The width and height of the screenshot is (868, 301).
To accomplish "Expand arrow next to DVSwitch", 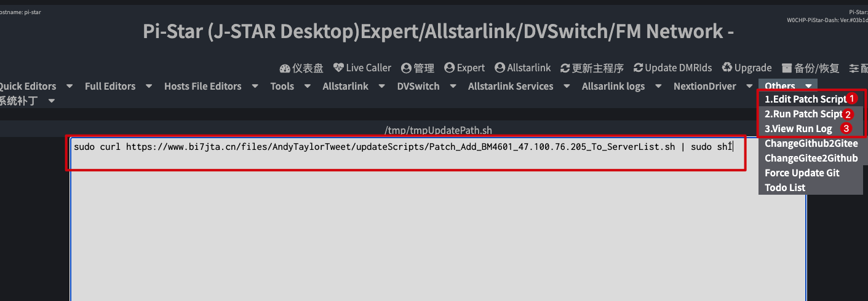I will pyautogui.click(x=453, y=86).
